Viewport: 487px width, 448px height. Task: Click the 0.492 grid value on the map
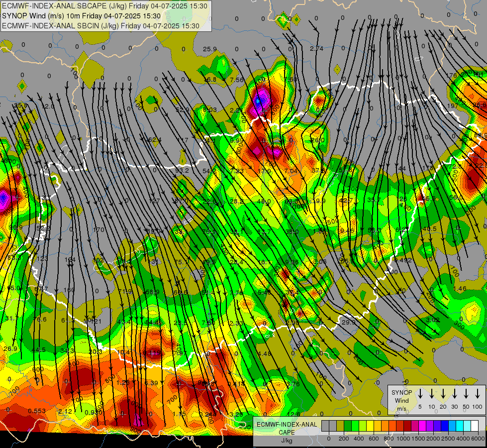click(x=403, y=260)
